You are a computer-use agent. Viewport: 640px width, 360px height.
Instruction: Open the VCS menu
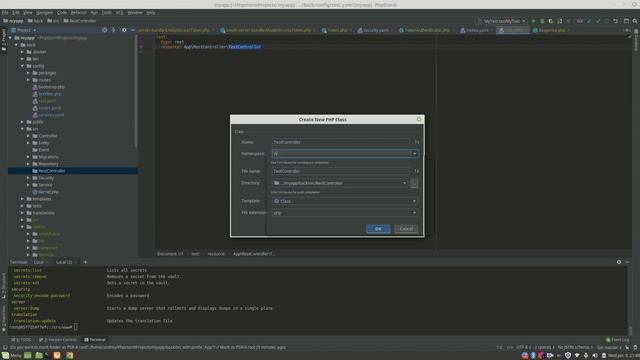tap(119, 13)
